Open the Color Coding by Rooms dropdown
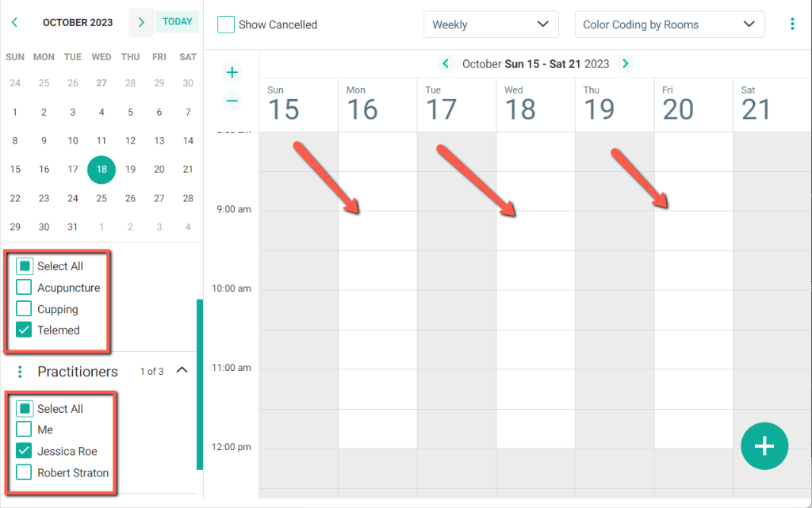Screen dimensions: 812x508 [668, 24]
